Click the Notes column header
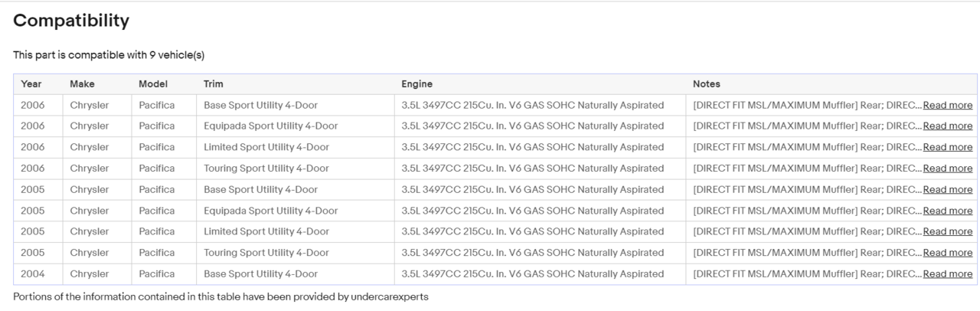This screenshot has height=311, width=980. coord(706,83)
